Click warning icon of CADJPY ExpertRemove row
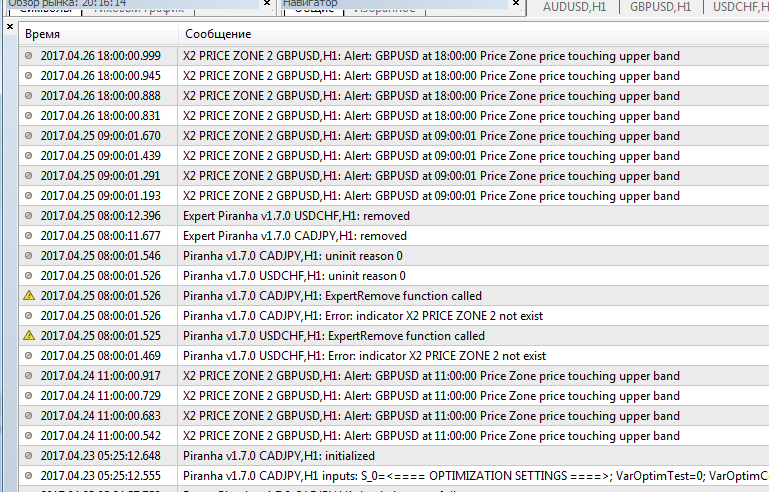The height and width of the screenshot is (492, 769). click(x=29, y=296)
